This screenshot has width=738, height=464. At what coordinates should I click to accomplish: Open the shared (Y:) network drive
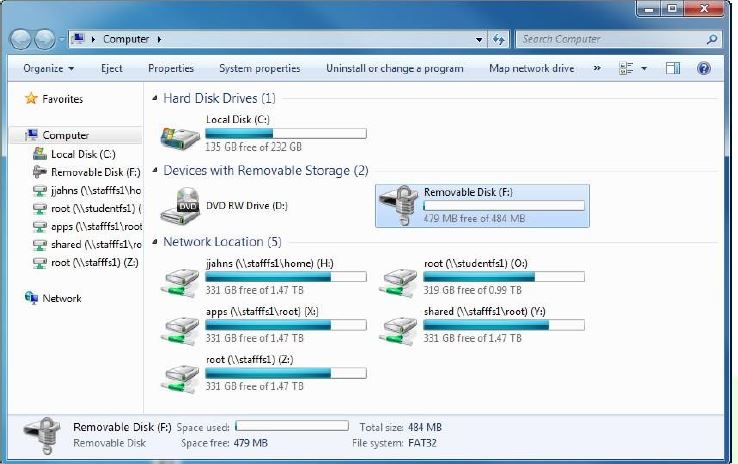[399, 327]
